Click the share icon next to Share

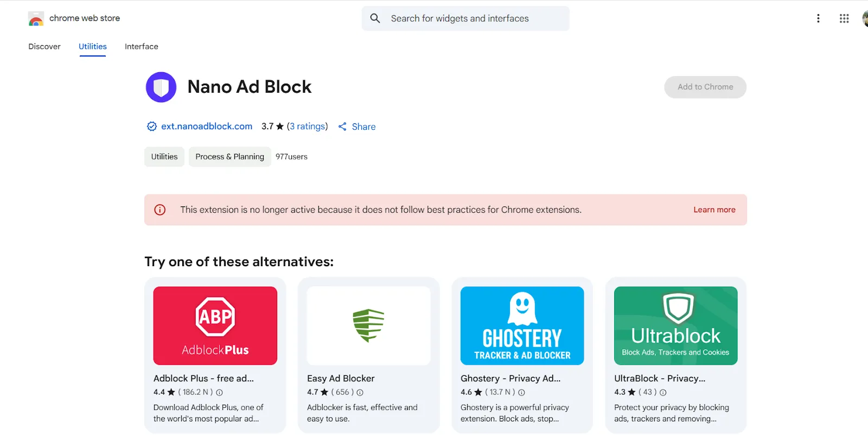pos(342,127)
